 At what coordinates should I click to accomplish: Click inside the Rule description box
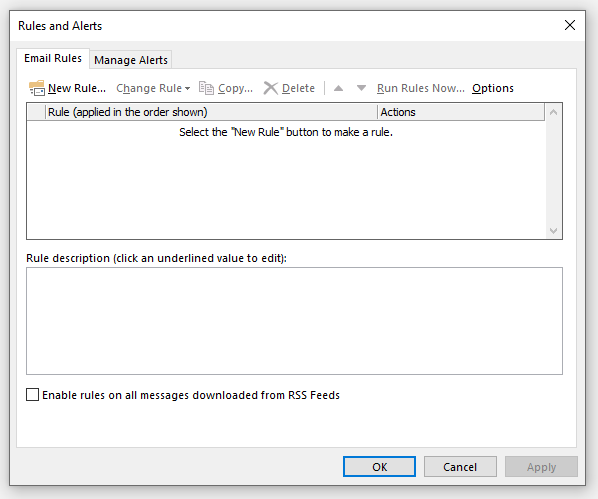coord(294,321)
